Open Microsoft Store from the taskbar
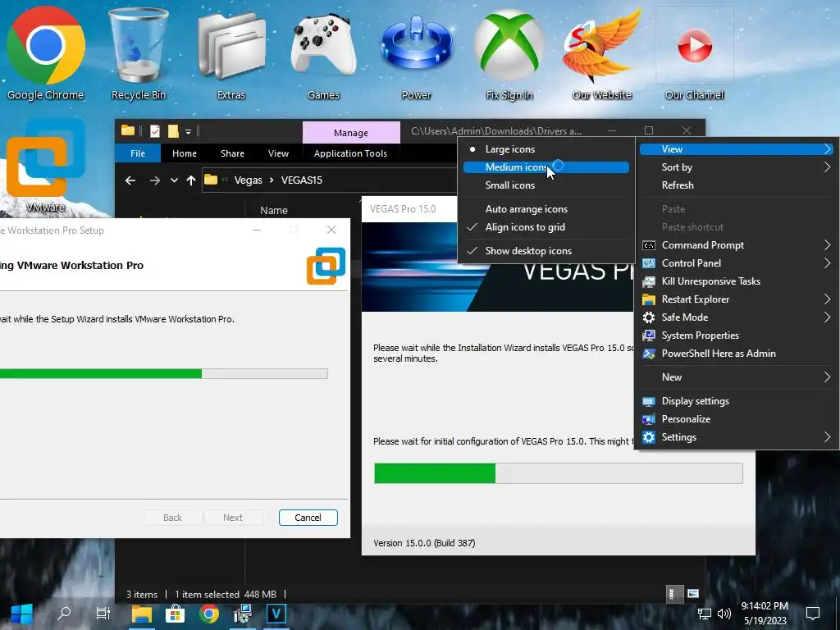 [x=175, y=614]
